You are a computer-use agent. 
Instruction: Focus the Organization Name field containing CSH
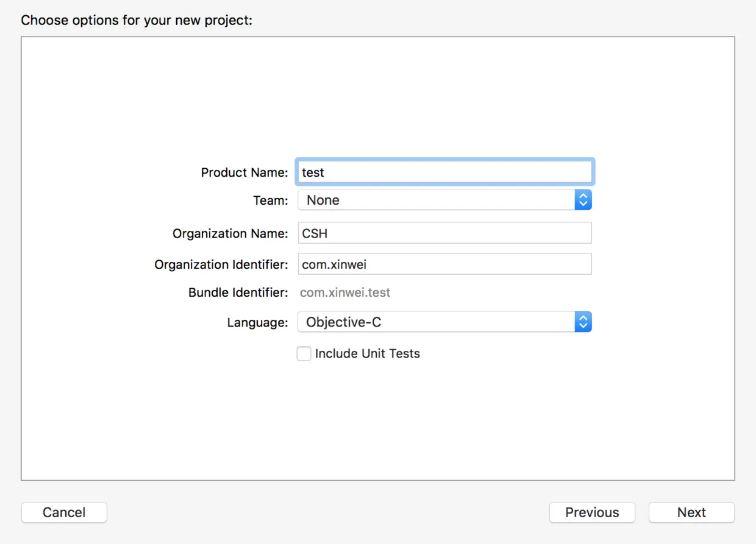click(x=444, y=233)
